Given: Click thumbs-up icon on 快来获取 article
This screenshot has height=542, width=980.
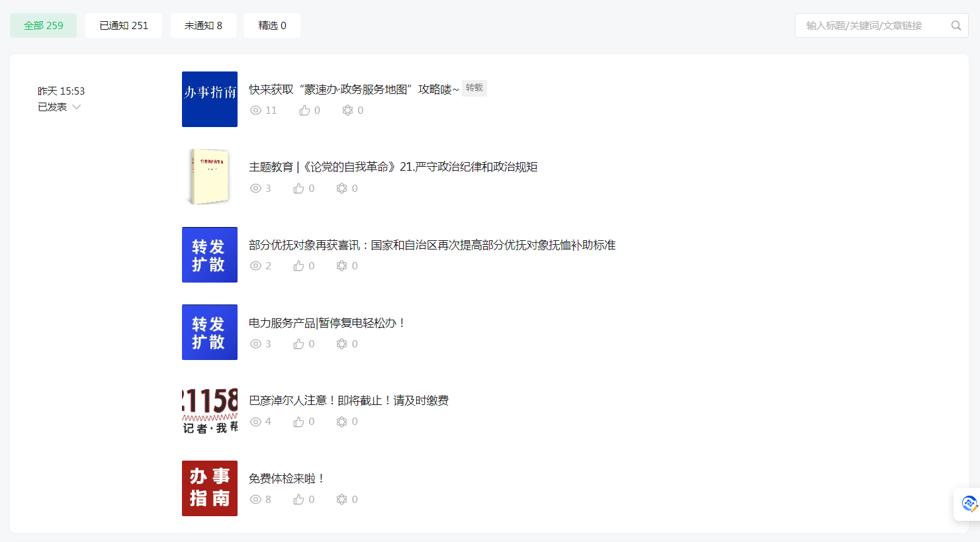Looking at the screenshot, I should pos(304,111).
